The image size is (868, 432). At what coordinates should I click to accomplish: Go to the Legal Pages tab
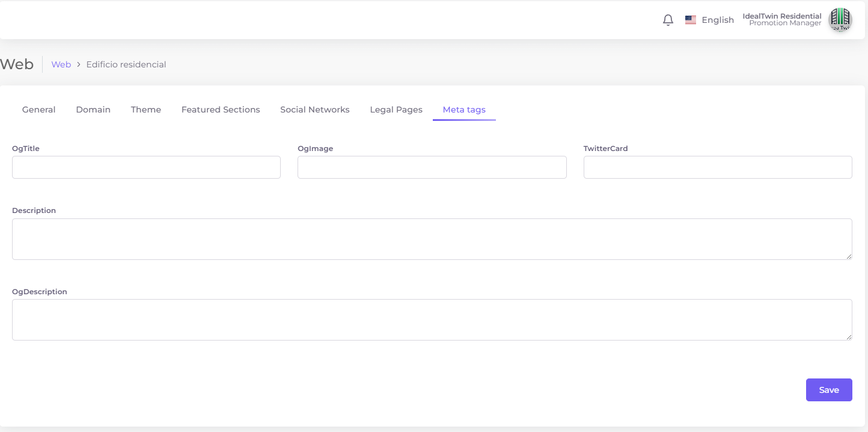pyautogui.click(x=396, y=110)
